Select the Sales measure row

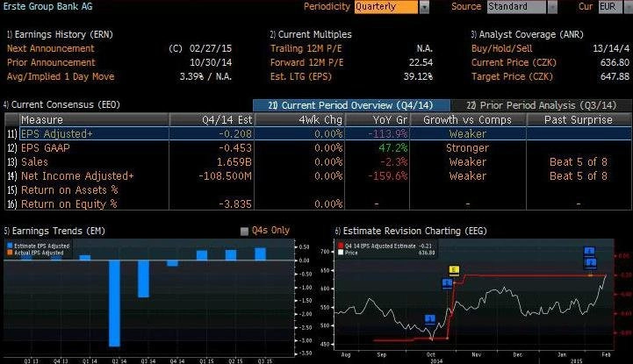coord(319,162)
